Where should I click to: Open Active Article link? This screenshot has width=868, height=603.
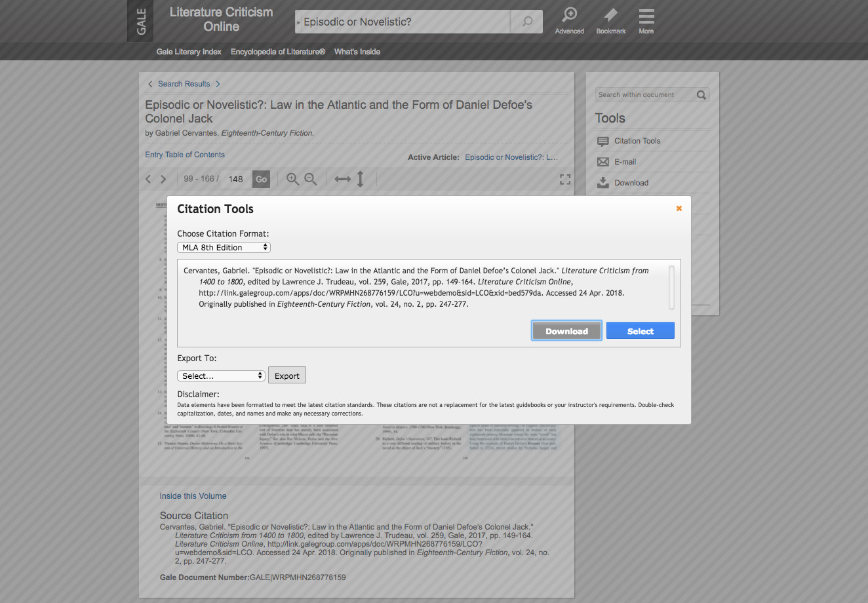tap(511, 157)
